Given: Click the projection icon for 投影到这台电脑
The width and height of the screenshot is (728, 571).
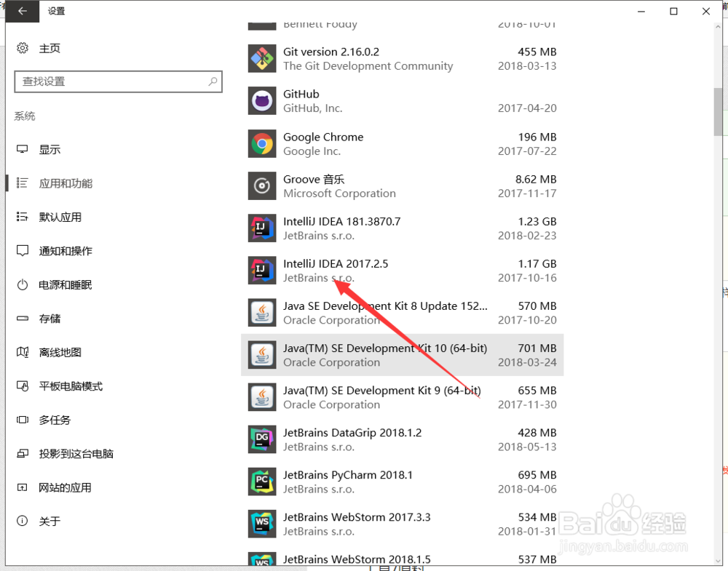Looking at the screenshot, I should coord(23,454).
